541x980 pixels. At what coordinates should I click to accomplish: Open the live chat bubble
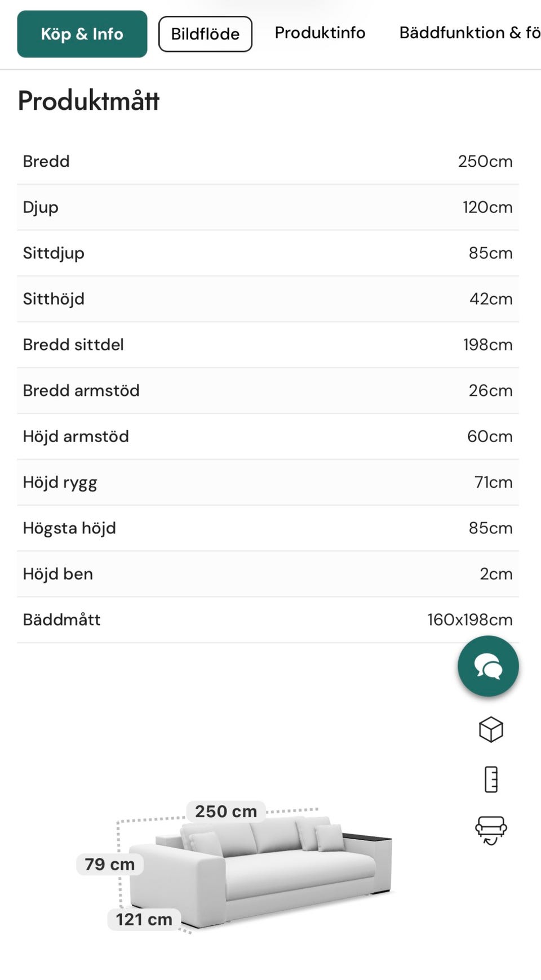pos(488,666)
